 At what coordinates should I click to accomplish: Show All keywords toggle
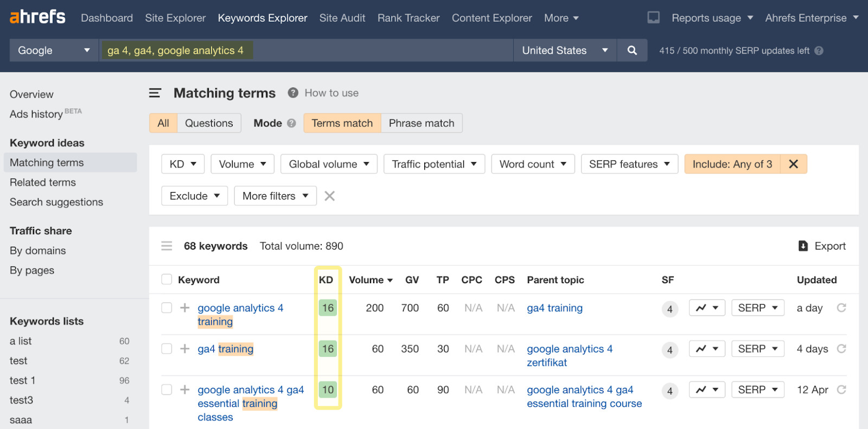(x=163, y=123)
